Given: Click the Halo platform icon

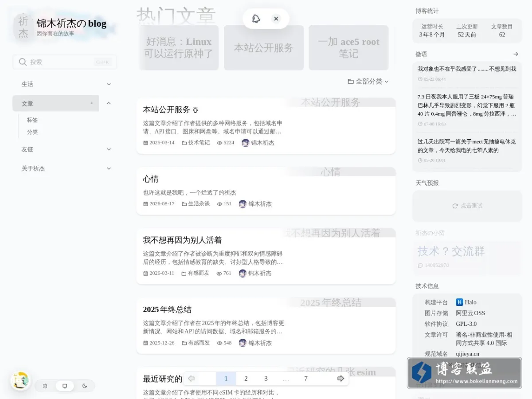Looking at the screenshot, I should tap(459, 302).
